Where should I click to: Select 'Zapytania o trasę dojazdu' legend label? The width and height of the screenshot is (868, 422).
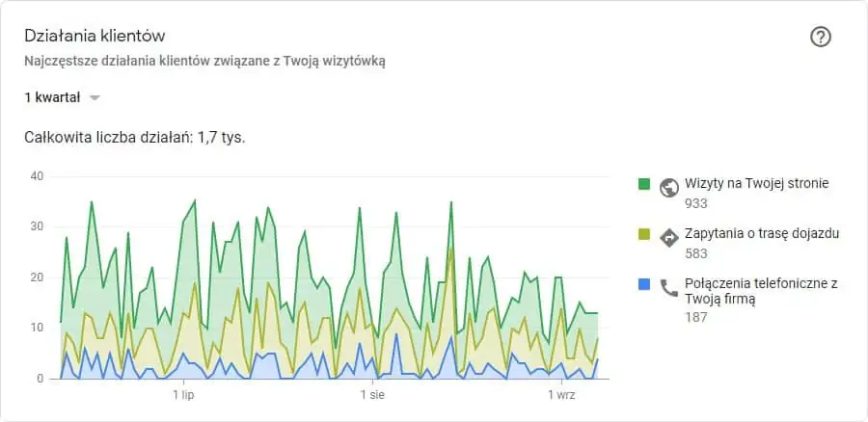[x=762, y=233]
